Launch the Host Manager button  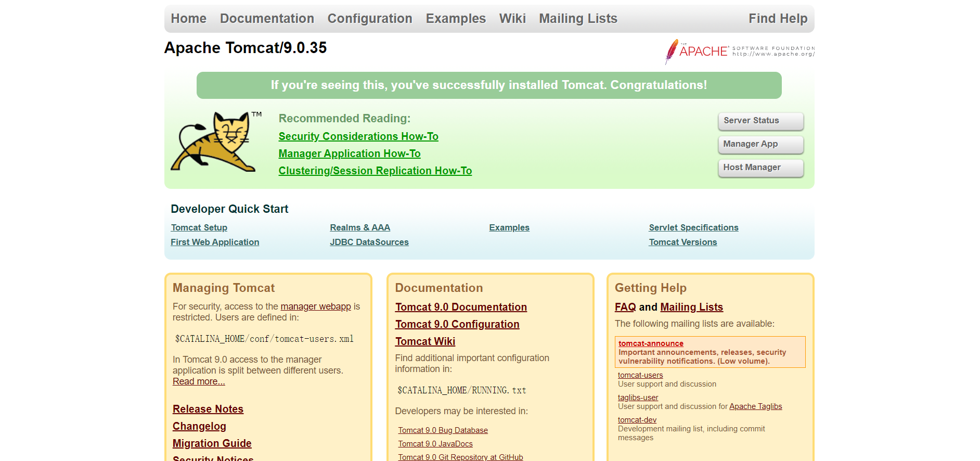(x=760, y=168)
